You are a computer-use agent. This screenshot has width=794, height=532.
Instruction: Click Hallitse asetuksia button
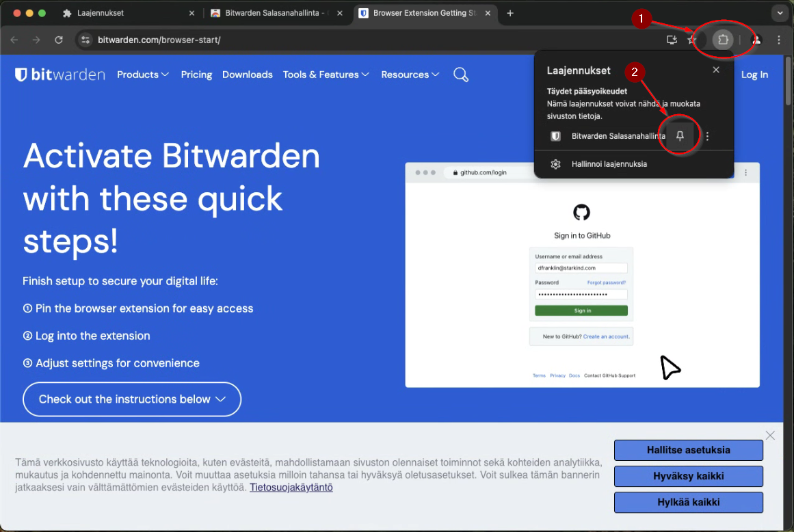[688, 450]
